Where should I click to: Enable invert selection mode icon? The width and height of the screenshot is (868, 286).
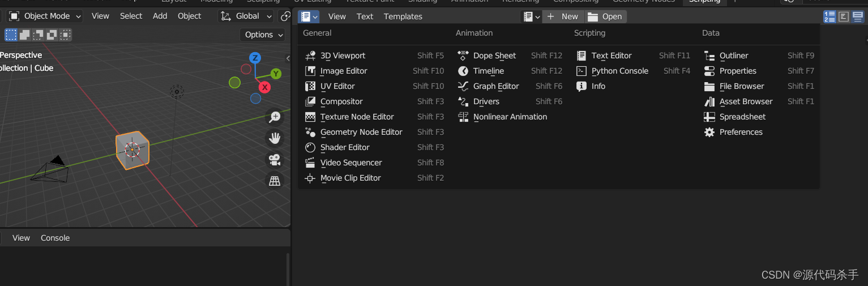pos(52,35)
